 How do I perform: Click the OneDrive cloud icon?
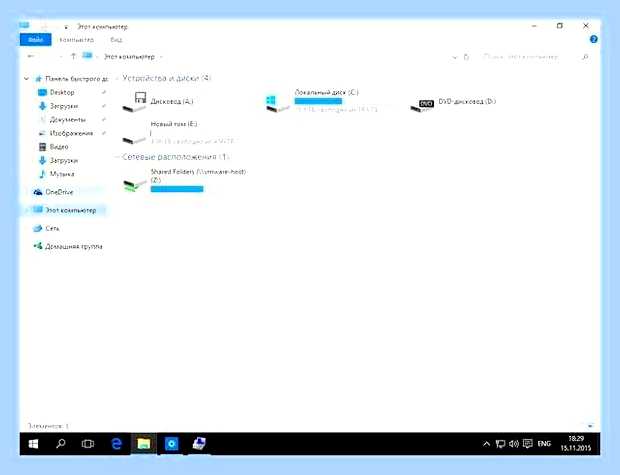click(x=38, y=192)
